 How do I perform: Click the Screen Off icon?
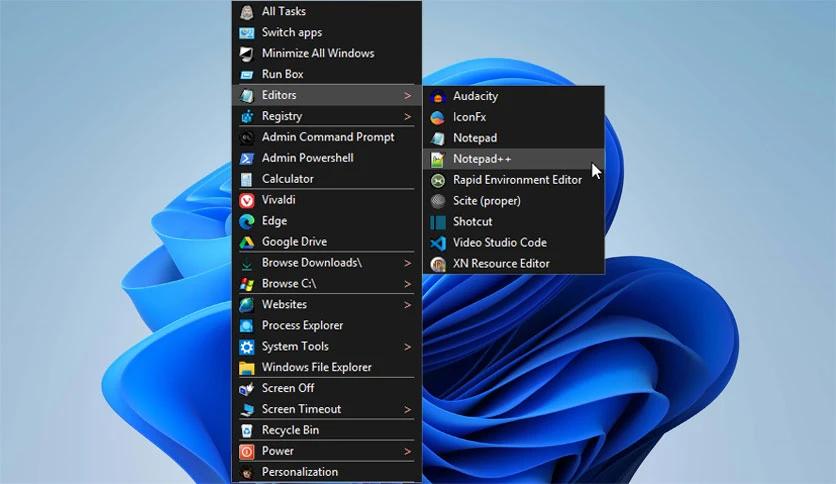pos(246,389)
